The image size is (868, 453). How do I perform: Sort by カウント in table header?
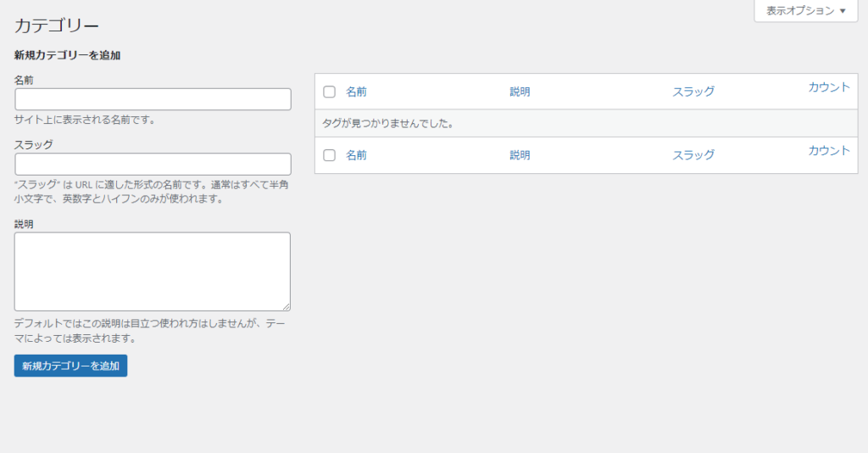pyautogui.click(x=828, y=87)
